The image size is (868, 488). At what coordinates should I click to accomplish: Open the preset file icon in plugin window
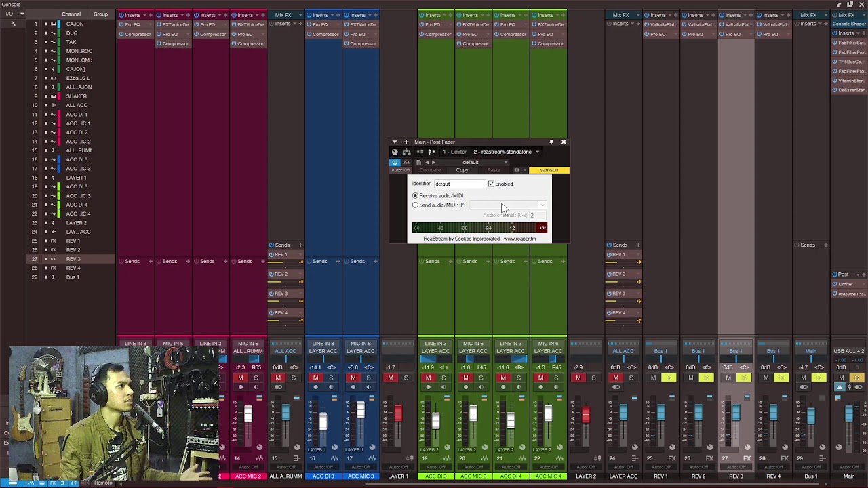(x=418, y=163)
